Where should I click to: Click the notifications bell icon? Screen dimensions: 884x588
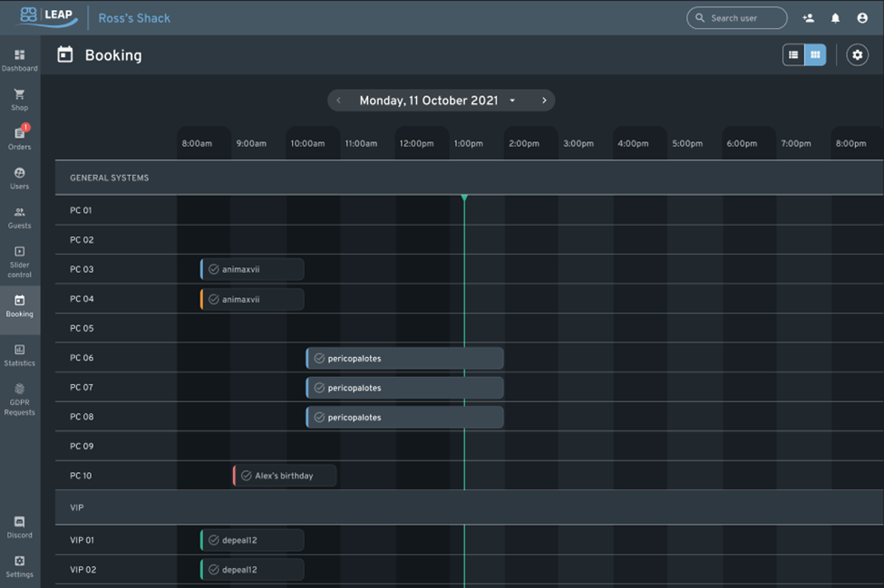(835, 18)
